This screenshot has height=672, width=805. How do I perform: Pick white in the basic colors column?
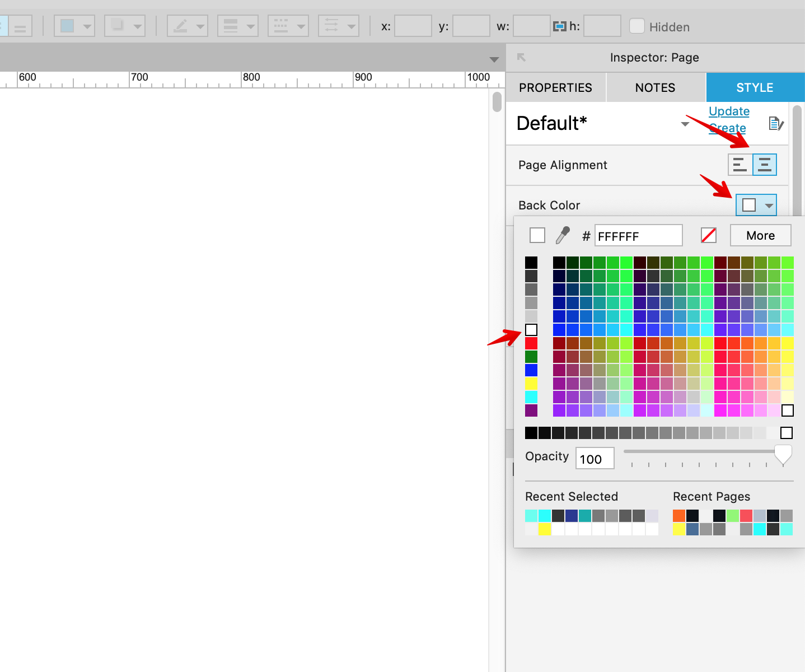click(531, 330)
